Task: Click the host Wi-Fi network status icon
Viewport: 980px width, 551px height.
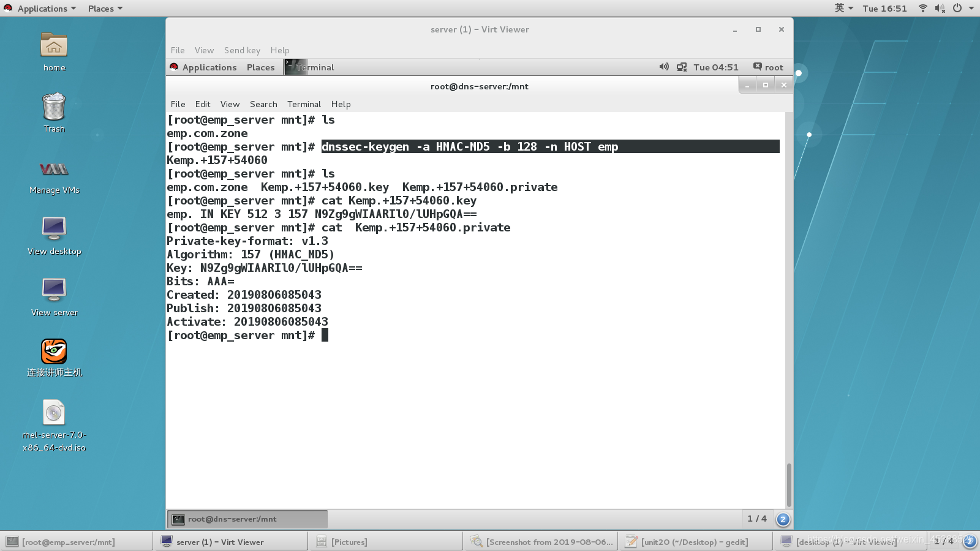Action: [x=922, y=8]
